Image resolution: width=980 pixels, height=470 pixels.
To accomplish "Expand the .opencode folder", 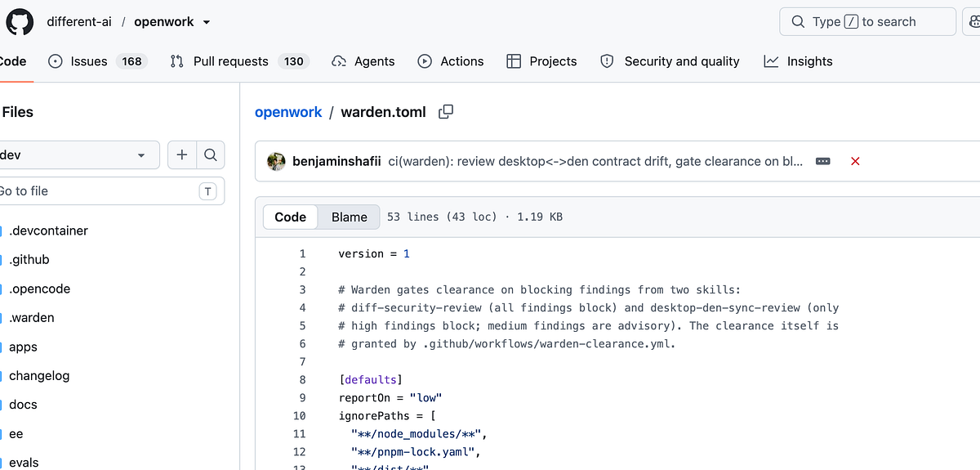I will pos(39,289).
